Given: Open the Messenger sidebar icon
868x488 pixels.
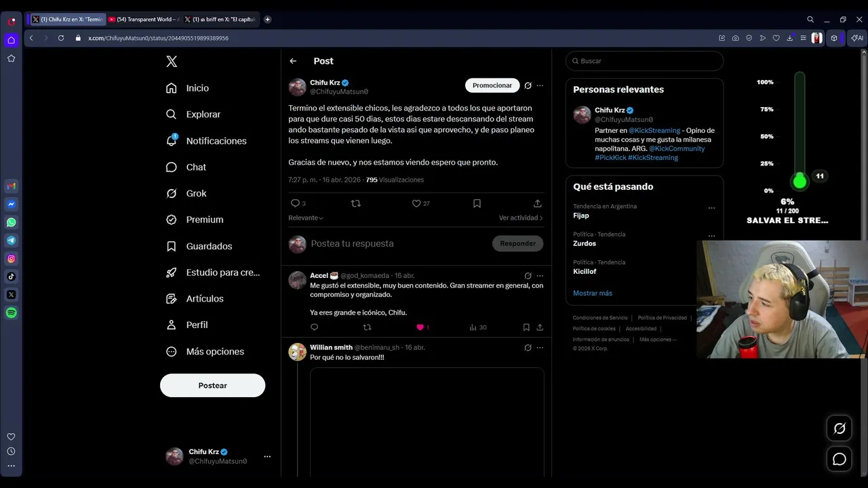Looking at the screenshot, I should point(12,204).
